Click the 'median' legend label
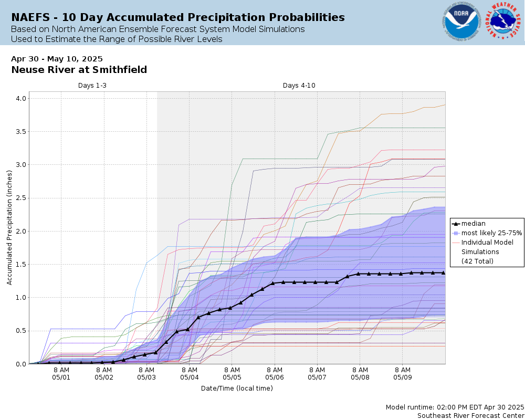 474,224
